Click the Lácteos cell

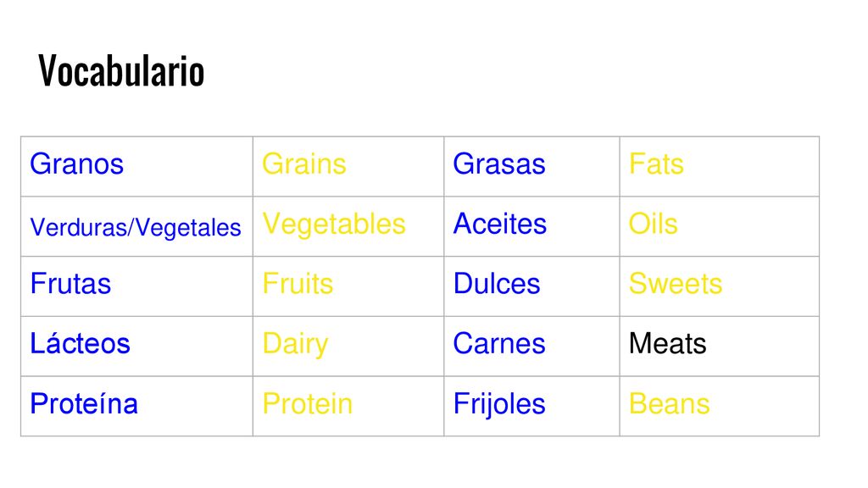pyautogui.click(x=136, y=347)
